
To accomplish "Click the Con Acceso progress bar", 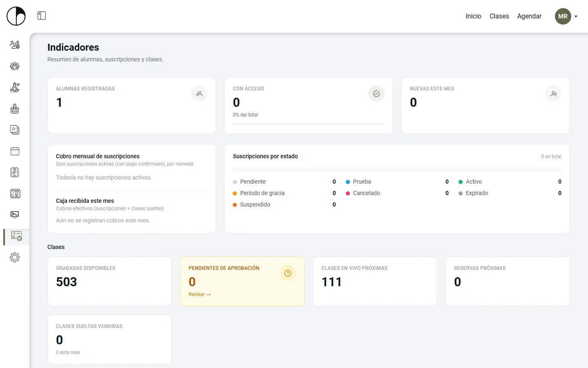I will click(x=309, y=124).
